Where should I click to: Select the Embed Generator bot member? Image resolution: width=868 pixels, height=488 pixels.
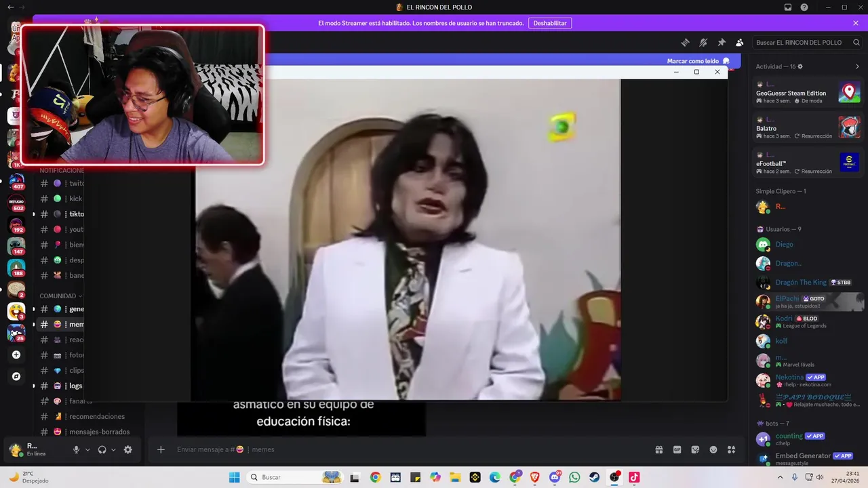tap(808, 459)
